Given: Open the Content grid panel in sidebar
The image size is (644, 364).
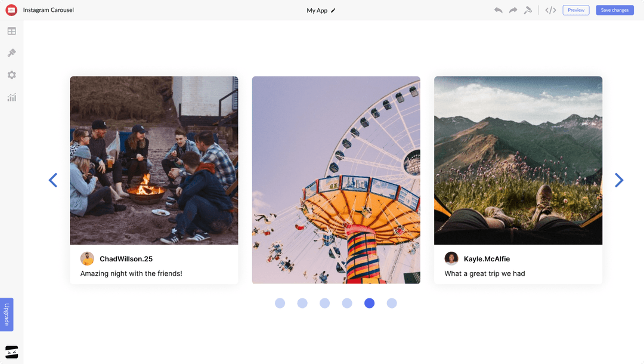Looking at the screenshot, I should click(11, 30).
